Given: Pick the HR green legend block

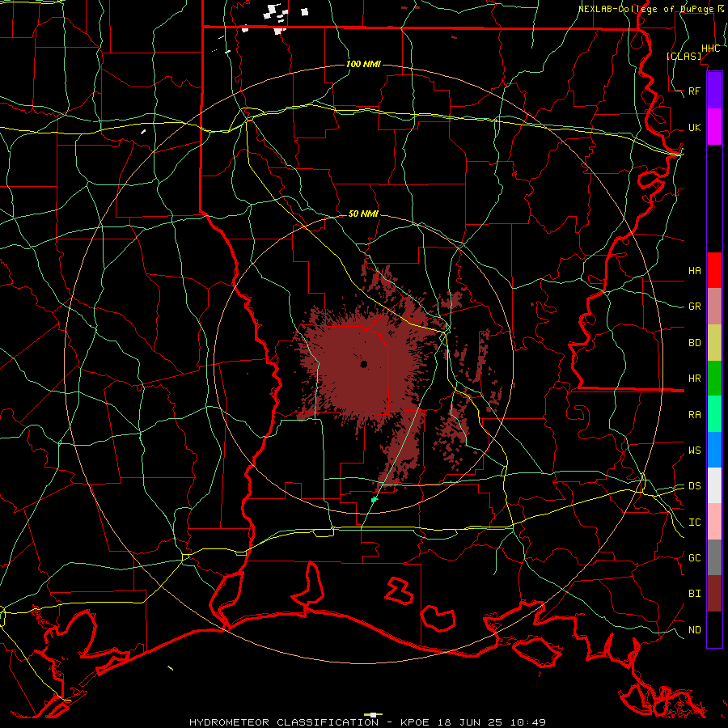Looking at the screenshot, I should (x=714, y=379).
